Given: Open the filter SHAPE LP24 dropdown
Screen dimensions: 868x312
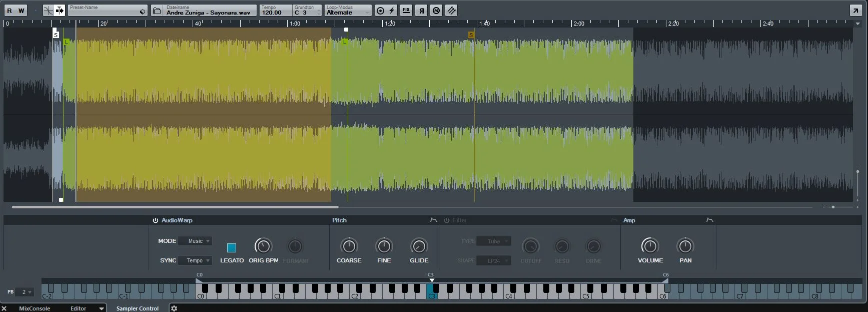Looking at the screenshot, I should click(x=494, y=260).
